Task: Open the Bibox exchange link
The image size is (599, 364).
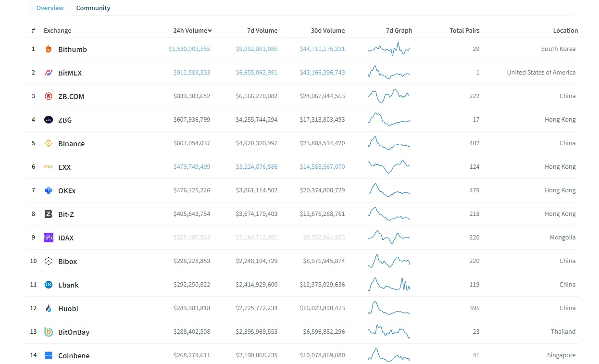Action: 68,261
